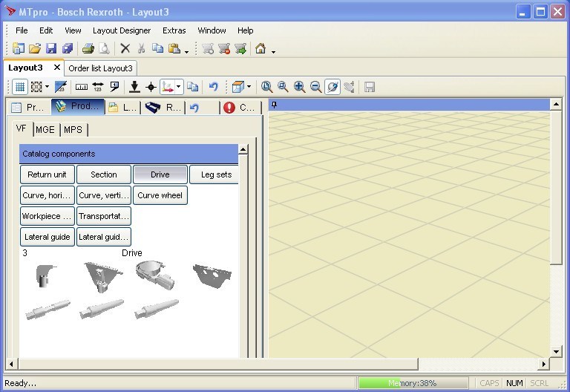Select the first motor shaft thumbnail
The image size is (570, 392).
click(47, 309)
